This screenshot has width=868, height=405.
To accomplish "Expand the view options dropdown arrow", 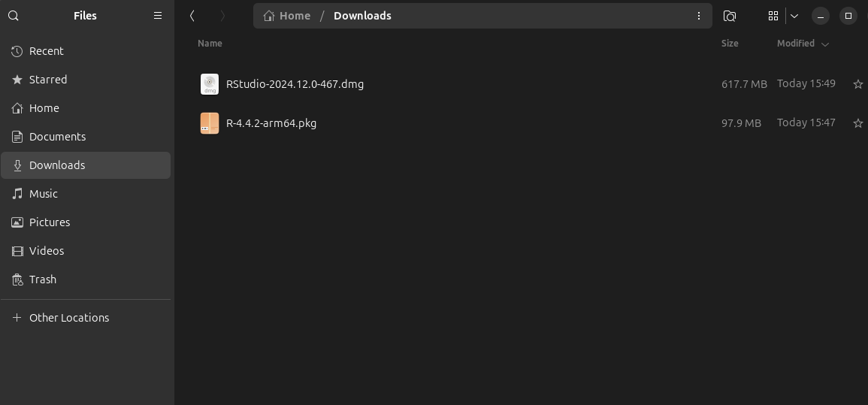I will click(x=794, y=16).
